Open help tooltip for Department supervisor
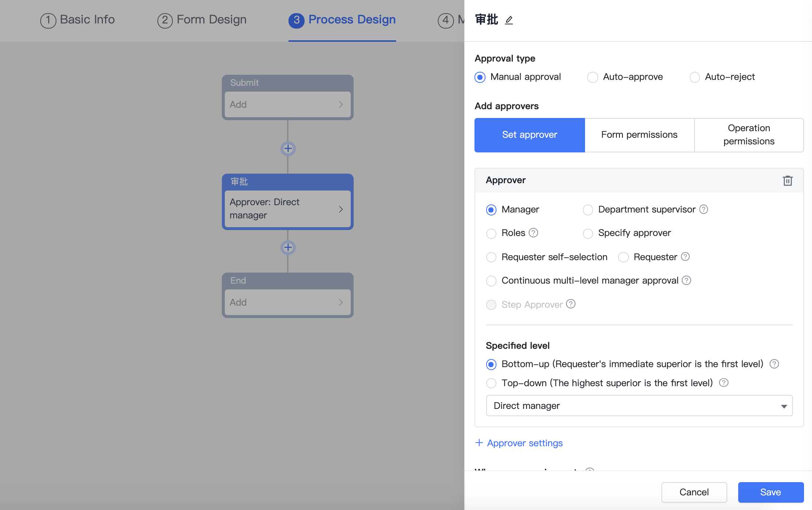 click(x=704, y=209)
